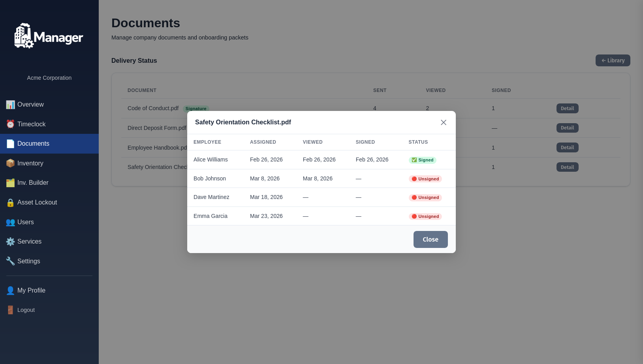Viewport: 643px width, 364px height.
Task: Go to My Profile in sidebar
Action: pyautogui.click(x=31, y=291)
